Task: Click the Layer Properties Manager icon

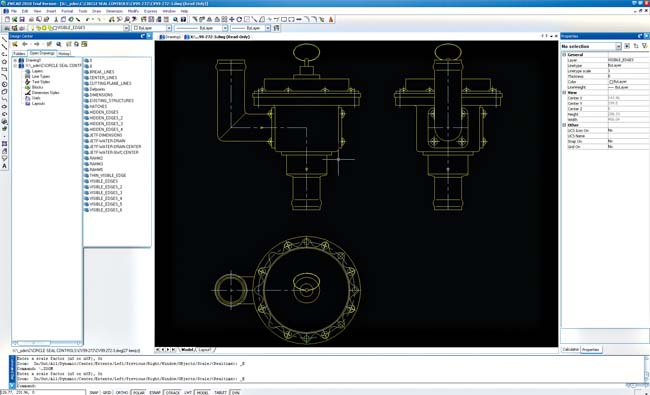Action: (7, 28)
